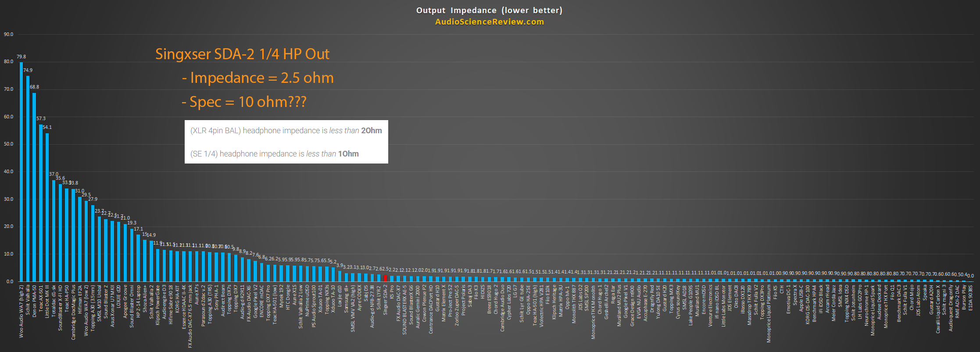Click the 'Singxser SDA-2 1/4 HP Out' heading

click(242, 54)
